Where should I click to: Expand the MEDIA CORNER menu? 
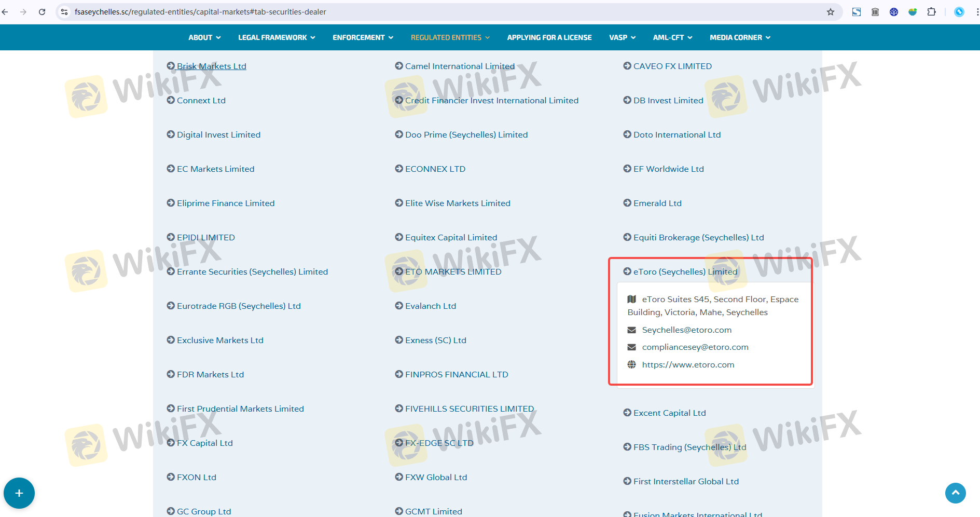(740, 37)
